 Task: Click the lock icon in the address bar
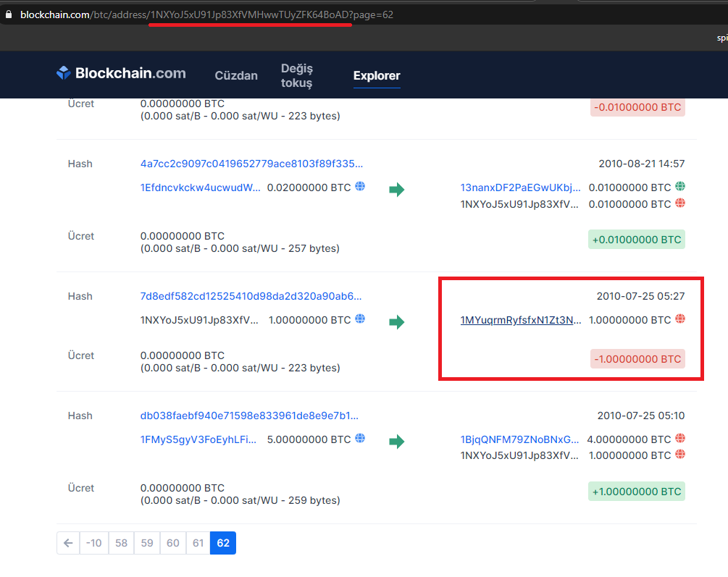point(9,14)
